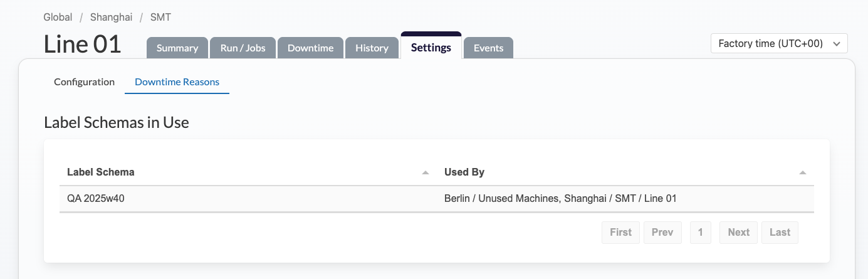Jump to the Last page
The width and height of the screenshot is (868, 279).
pos(780,233)
